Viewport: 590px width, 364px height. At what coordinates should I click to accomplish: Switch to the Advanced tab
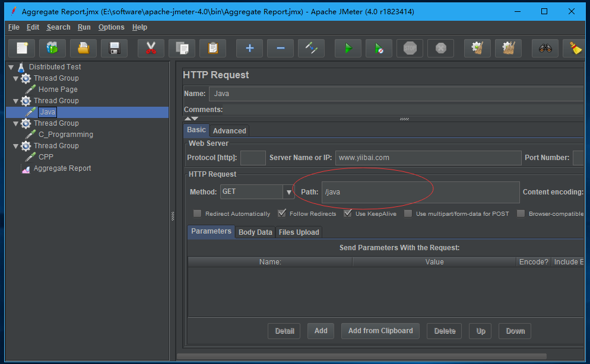229,131
